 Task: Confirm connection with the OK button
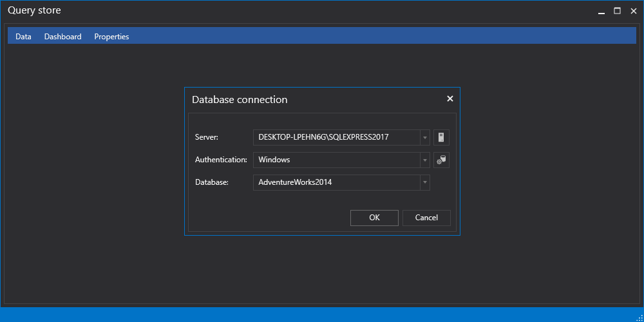pos(374,218)
